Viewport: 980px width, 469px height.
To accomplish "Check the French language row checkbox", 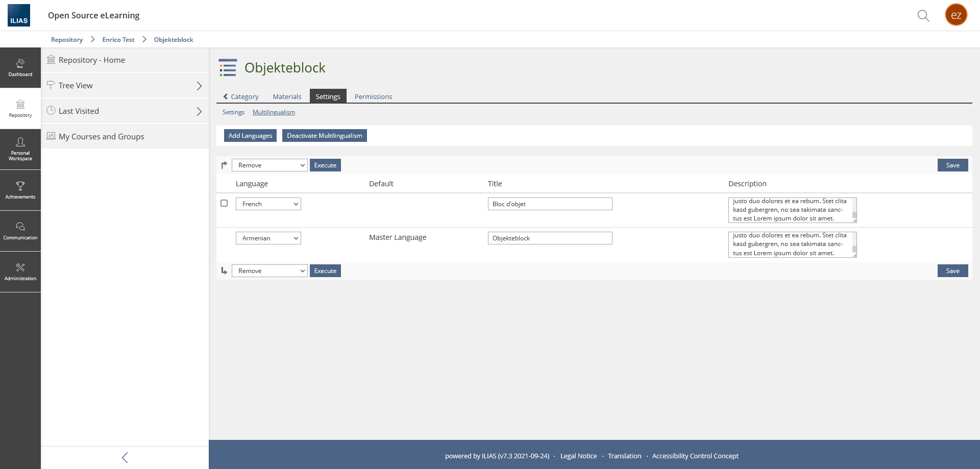I will coord(224,203).
